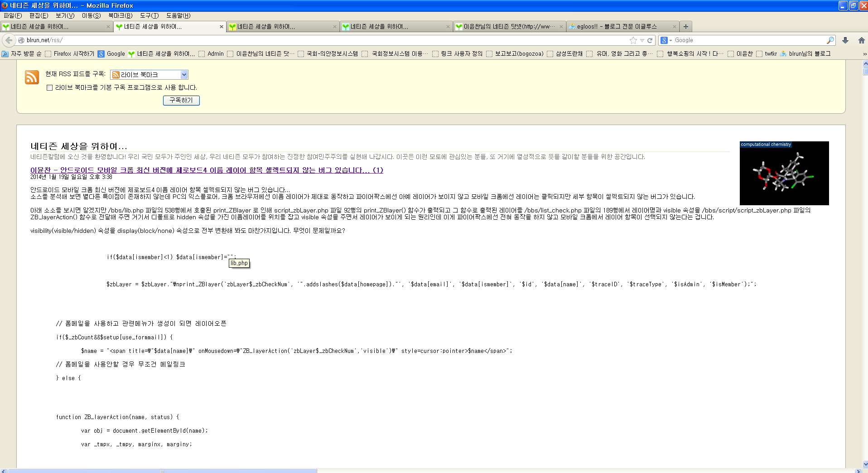Open the 도움말(H) menu
This screenshot has width=868, height=473.
tap(178, 15)
